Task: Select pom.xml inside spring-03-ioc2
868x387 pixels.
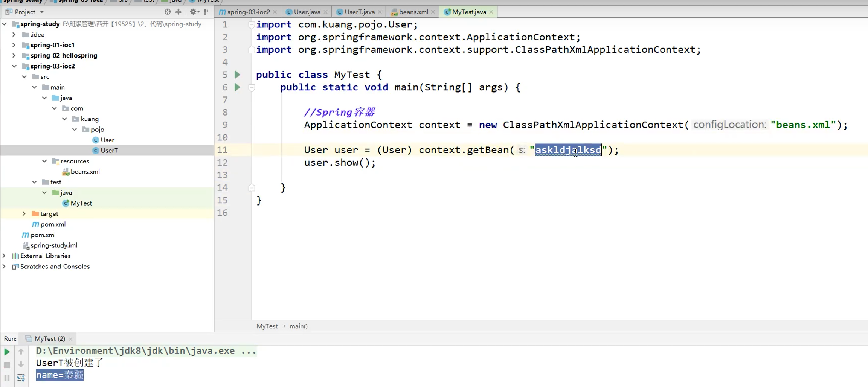Action: click(x=53, y=224)
